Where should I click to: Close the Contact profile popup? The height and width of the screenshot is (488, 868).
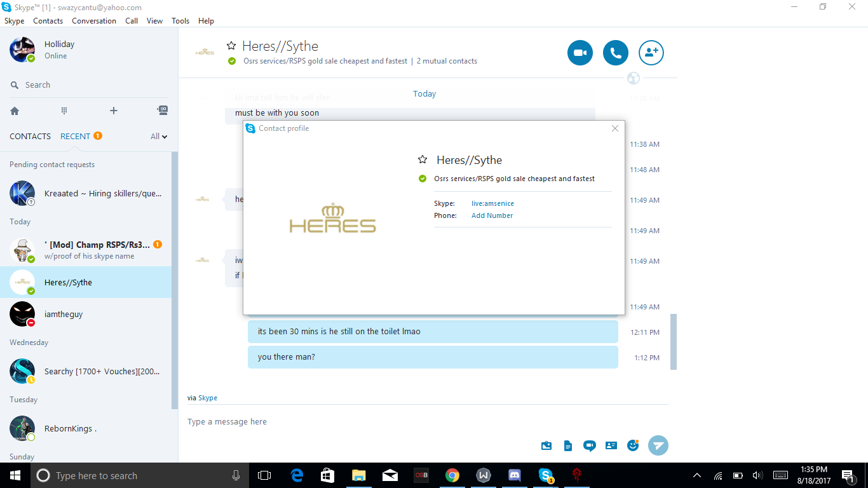point(614,128)
